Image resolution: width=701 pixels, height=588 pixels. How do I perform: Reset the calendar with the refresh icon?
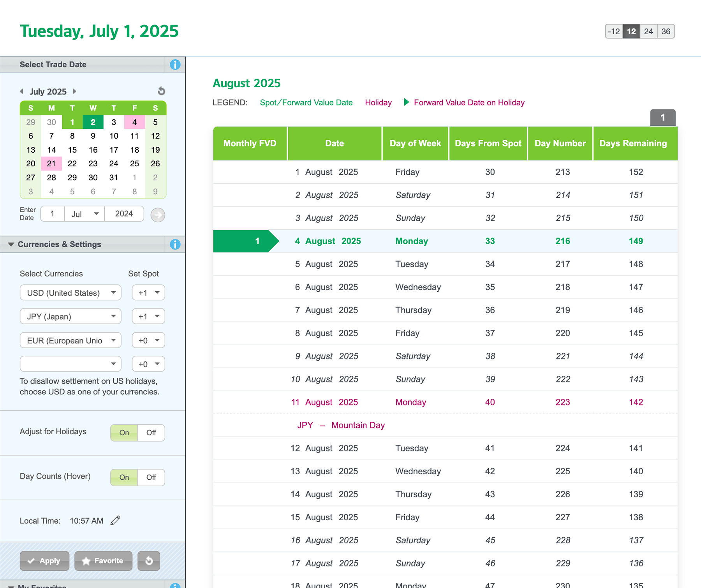point(161,91)
